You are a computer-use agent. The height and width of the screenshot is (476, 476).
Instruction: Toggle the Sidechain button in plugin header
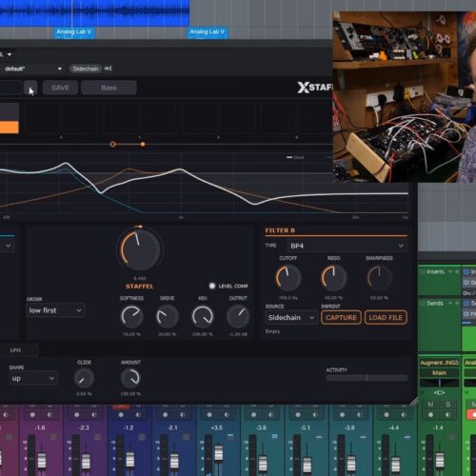[x=86, y=69]
